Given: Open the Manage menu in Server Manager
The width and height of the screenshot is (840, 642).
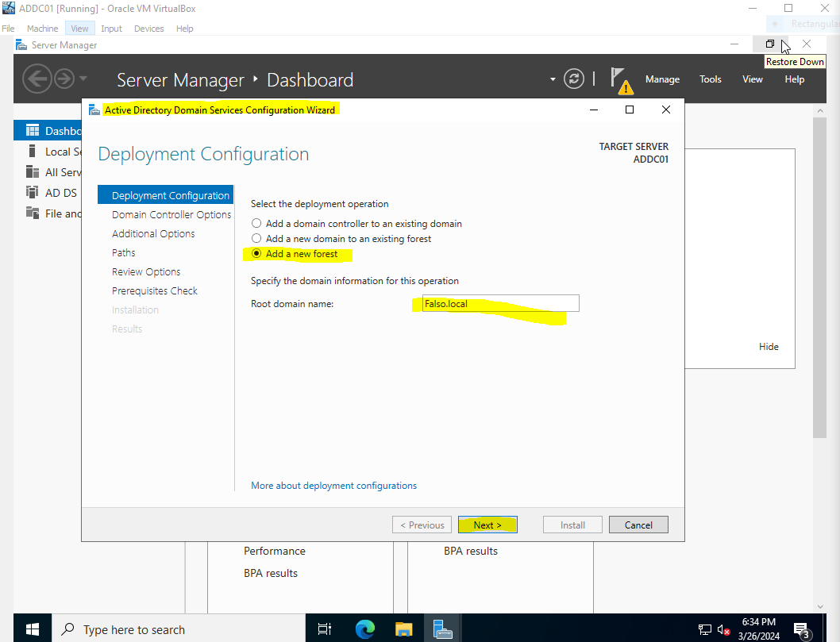Looking at the screenshot, I should (x=662, y=79).
